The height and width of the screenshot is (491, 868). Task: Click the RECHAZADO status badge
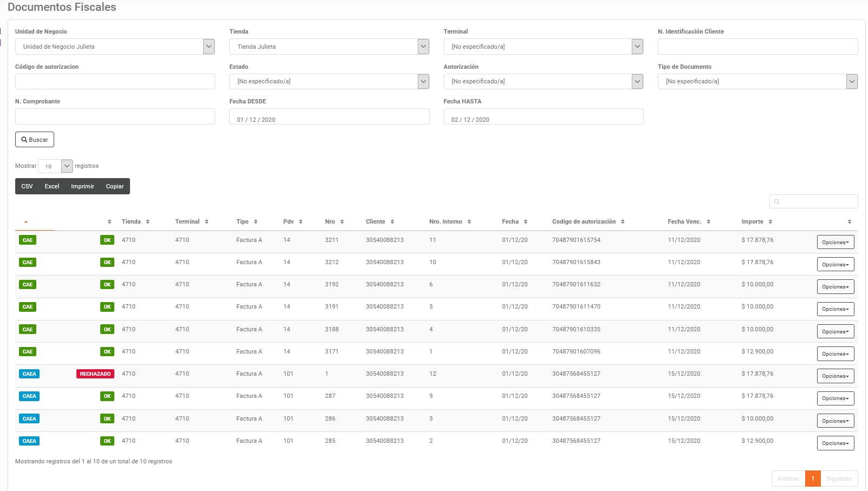click(95, 374)
